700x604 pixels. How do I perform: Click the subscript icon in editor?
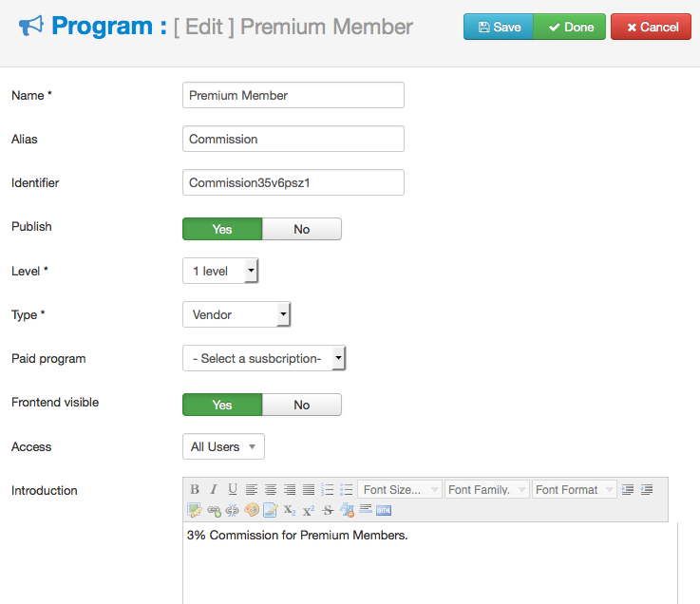click(290, 510)
